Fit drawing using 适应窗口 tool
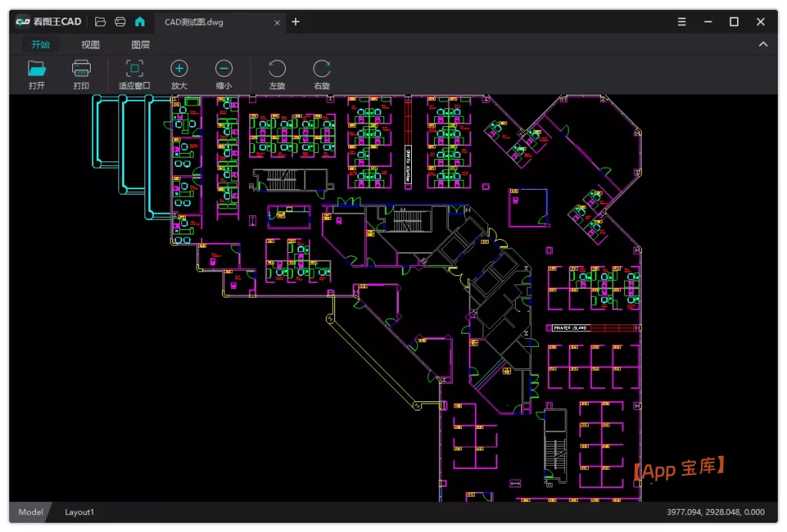The image size is (787, 532). pos(134,74)
